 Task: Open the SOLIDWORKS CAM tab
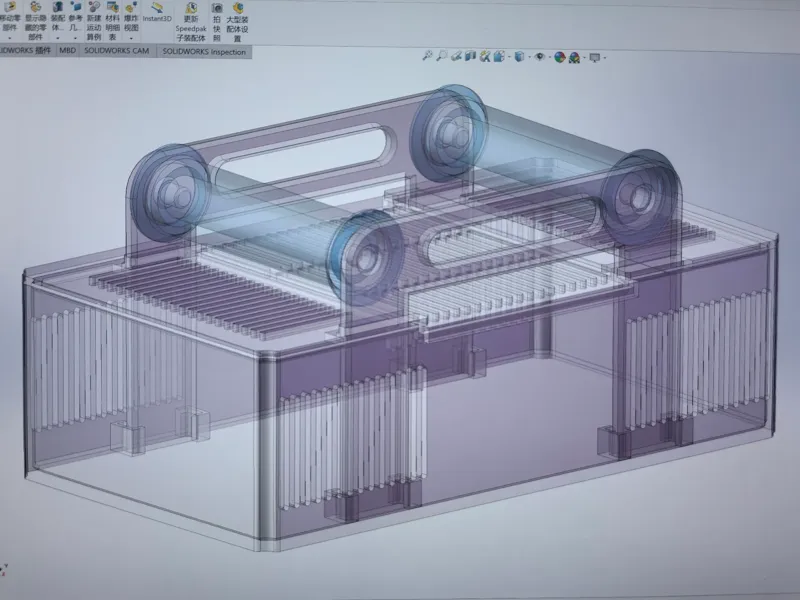117,51
